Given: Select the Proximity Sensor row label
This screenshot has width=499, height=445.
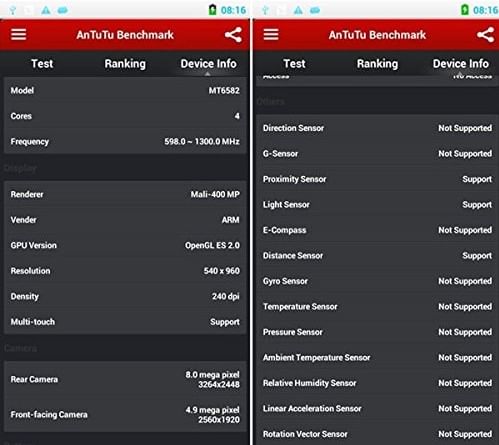Looking at the screenshot, I should click(x=295, y=179).
